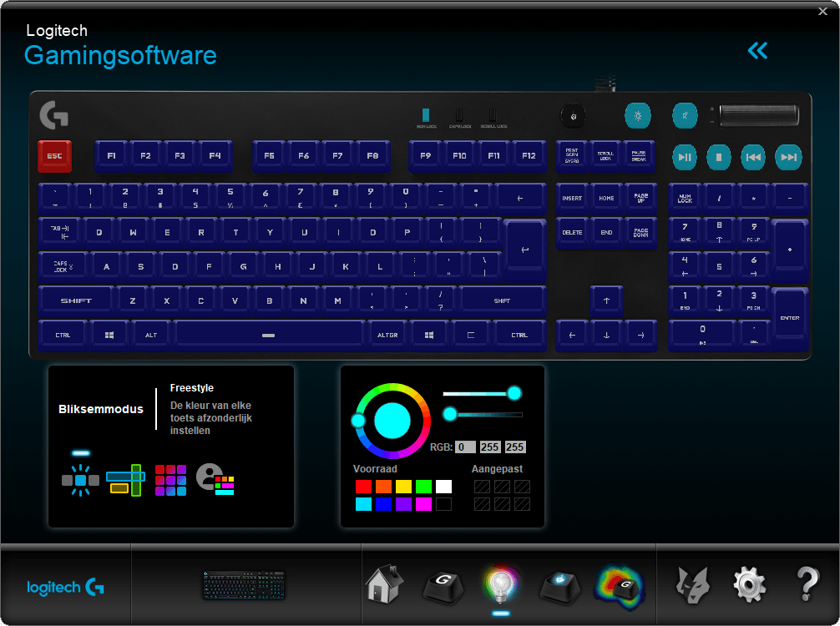Select the Delete key
Viewport: 840px width, 626px height.
[572, 233]
